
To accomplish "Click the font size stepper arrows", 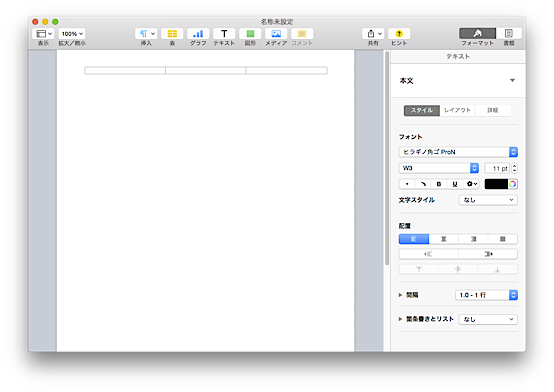I will (514, 168).
